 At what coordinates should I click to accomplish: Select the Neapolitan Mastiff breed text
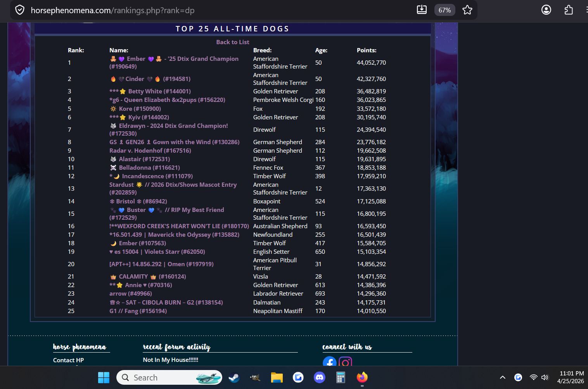click(278, 311)
